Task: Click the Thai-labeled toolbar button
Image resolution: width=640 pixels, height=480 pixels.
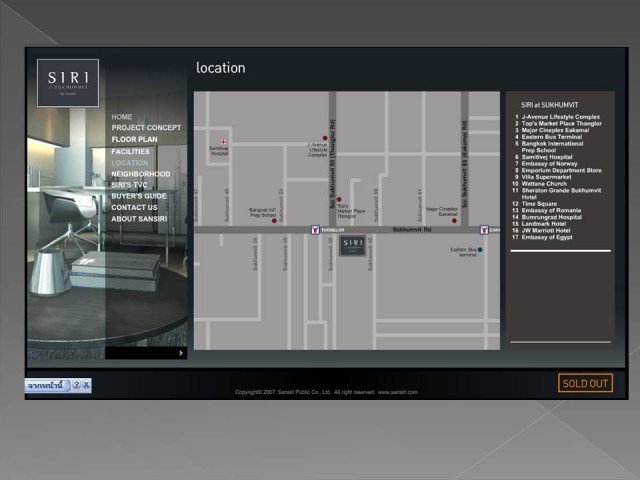Action: tap(47, 385)
